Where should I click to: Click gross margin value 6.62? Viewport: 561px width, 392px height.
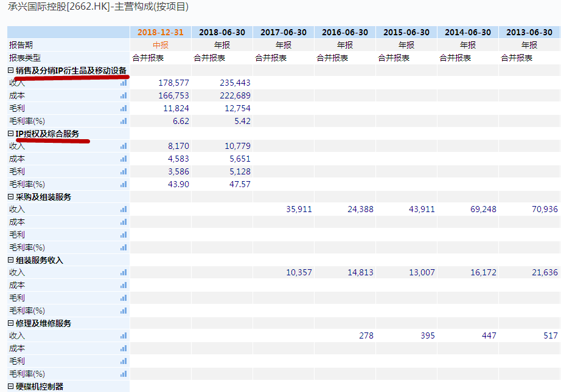181,121
